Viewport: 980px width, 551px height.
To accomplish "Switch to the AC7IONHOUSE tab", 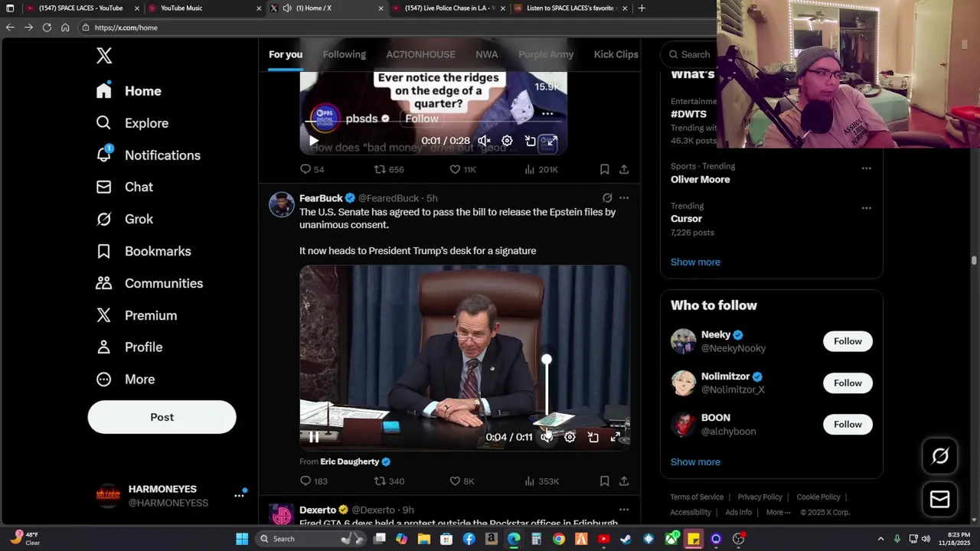I will (x=420, y=54).
